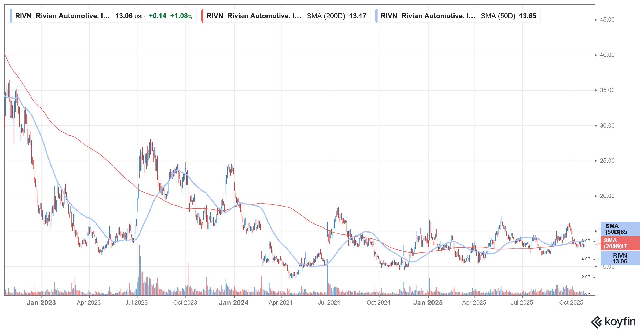
Task: Click the Jan 2024 date label
Action: [233, 303]
